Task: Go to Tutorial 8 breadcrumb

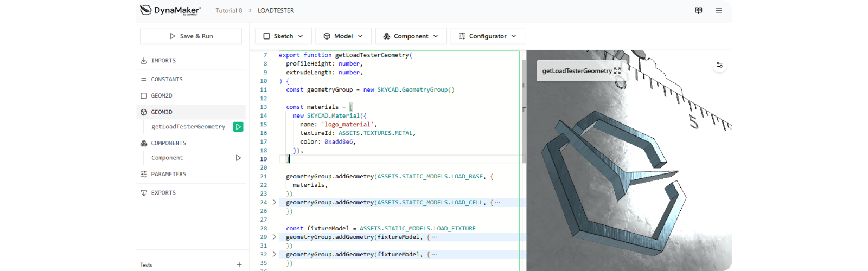Action: coord(229,10)
